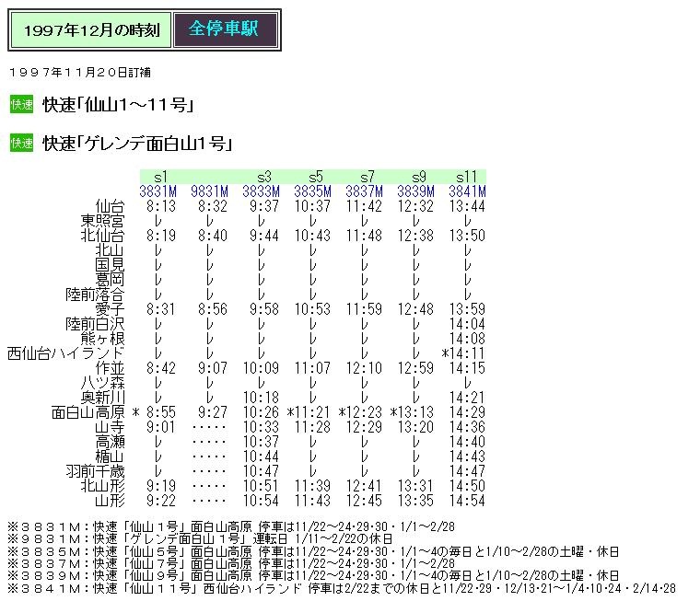The width and height of the screenshot is (700, 601).
Task: Click the 陸前白沢 station name
Action: 95,324
